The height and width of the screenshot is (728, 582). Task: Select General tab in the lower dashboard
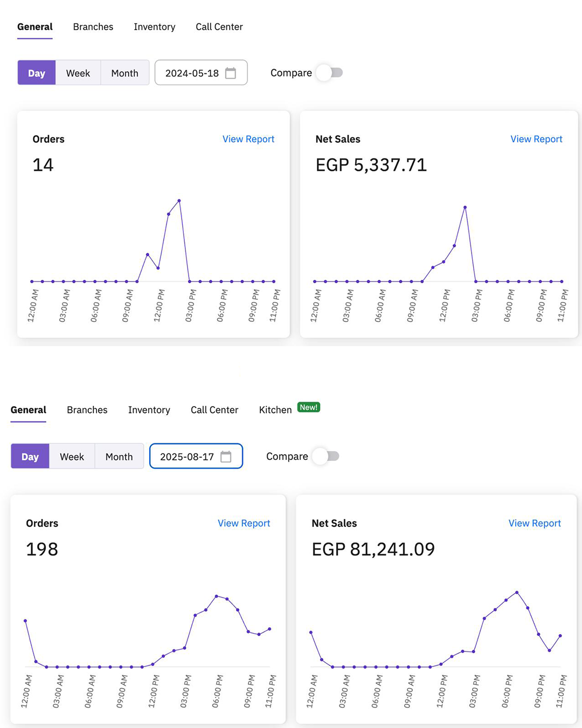pyautogui.click(x=29, y=410)
